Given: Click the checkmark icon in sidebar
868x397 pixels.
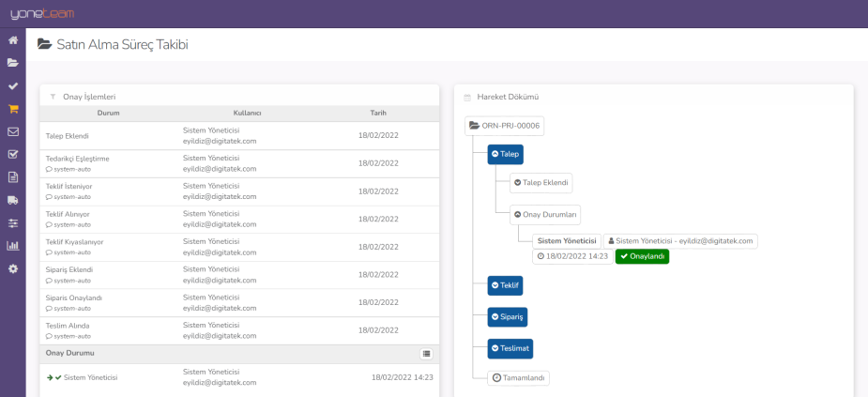Looking at the screenshot, I should [x=13, y=86].
